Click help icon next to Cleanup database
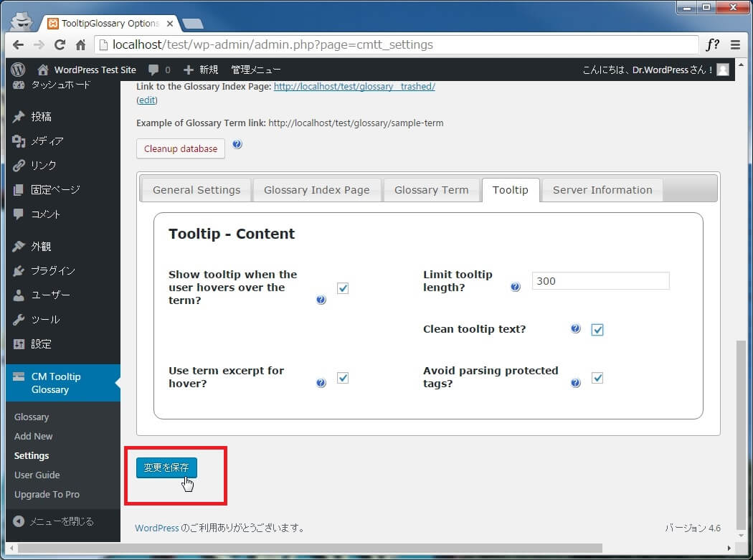 point(237,144)
